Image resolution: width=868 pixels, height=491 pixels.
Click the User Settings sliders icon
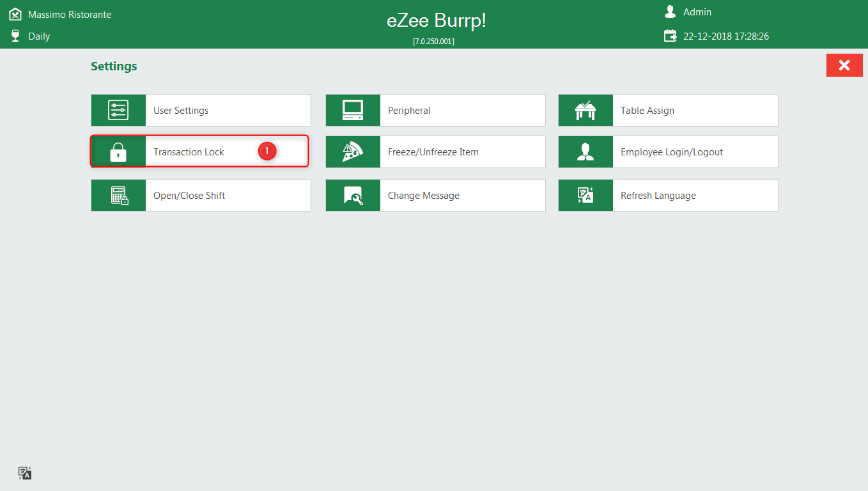[x=118, y=110]
